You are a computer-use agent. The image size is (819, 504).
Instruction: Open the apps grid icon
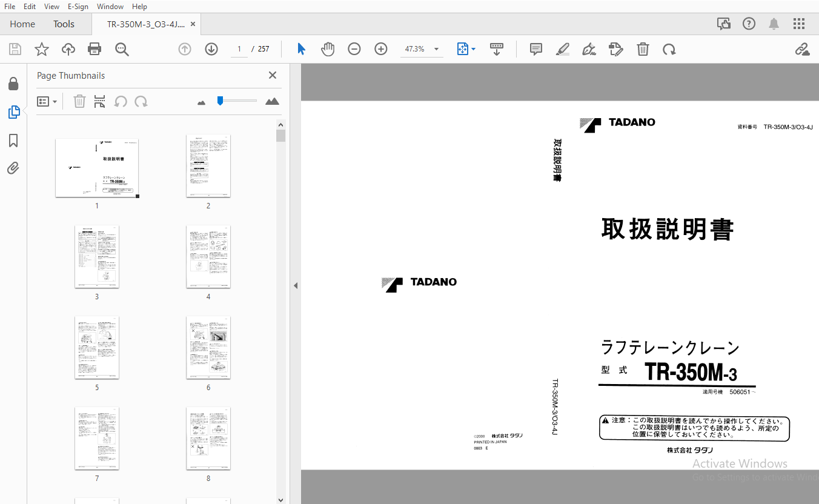pos(799,24)
